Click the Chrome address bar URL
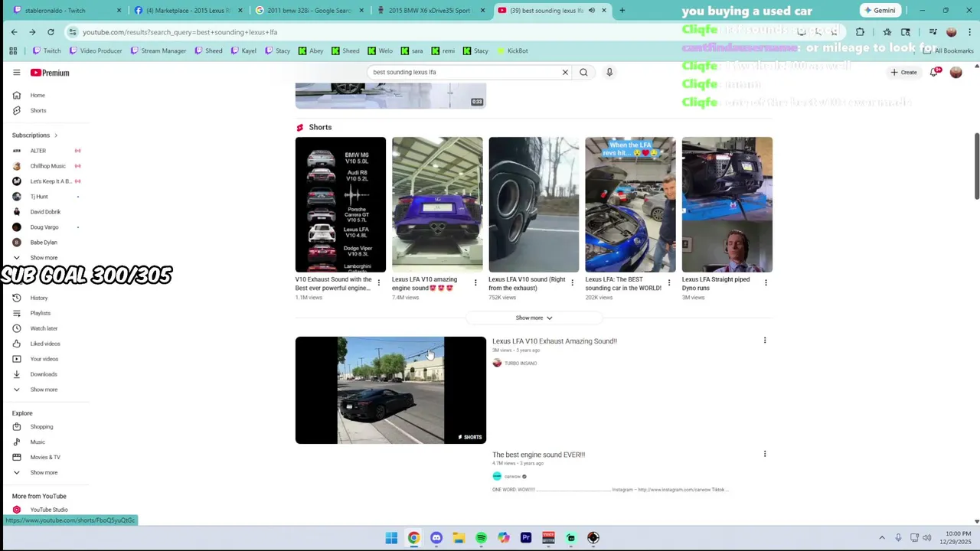The width and height of the screenshot is (980, 551). point(180,32)
